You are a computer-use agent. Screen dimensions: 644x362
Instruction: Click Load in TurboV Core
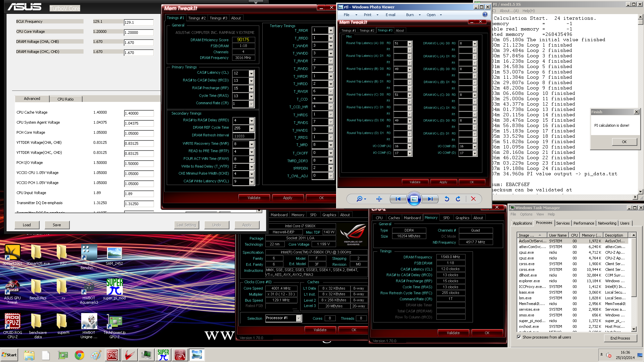27,225
